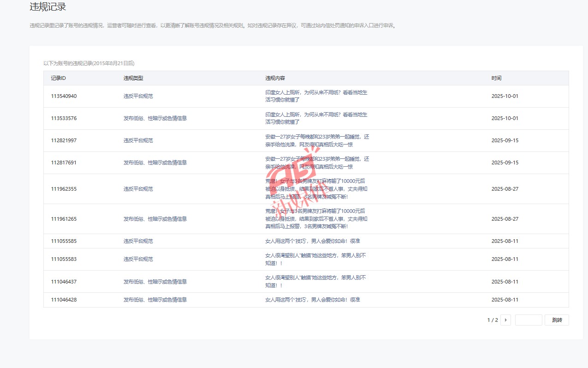Click record ID 112817691
Screen dimensions: 588x368
pos(64,163)
